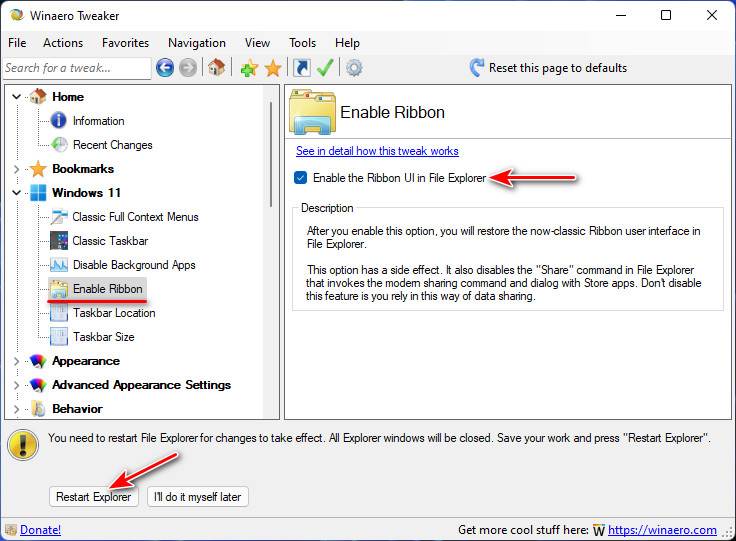Click the Winaero W logo icon
The image size is (736, 541).
pos(598,530)
